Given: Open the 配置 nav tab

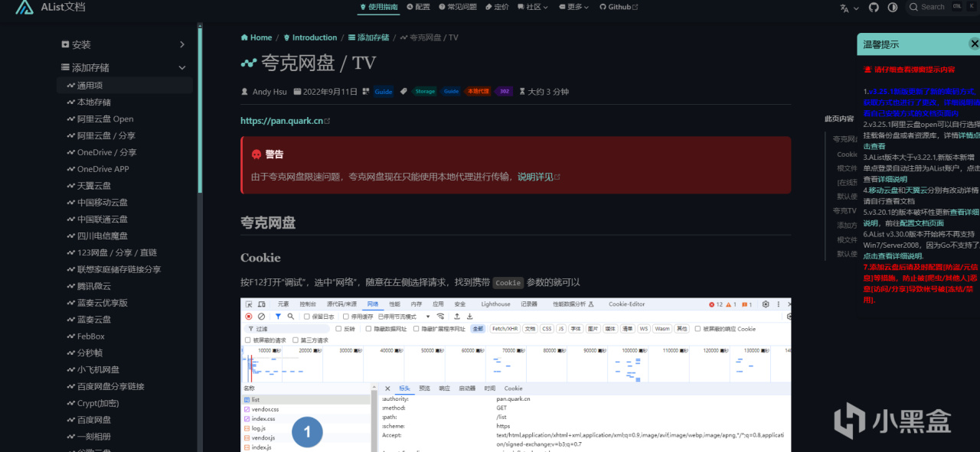Looking at the screenshot, I should click(419, 7).
